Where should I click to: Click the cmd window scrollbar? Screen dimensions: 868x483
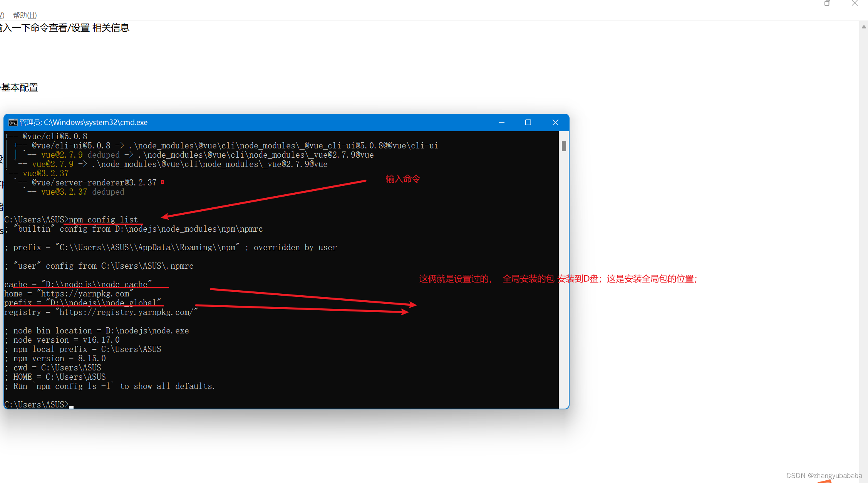pyautogui.click(x=563, y=148)
